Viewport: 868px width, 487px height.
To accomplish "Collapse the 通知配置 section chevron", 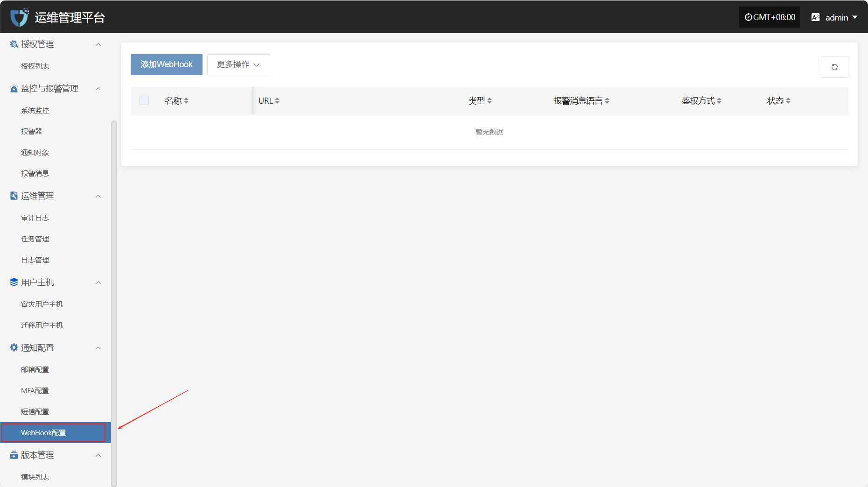I will (x=98, y=348).
